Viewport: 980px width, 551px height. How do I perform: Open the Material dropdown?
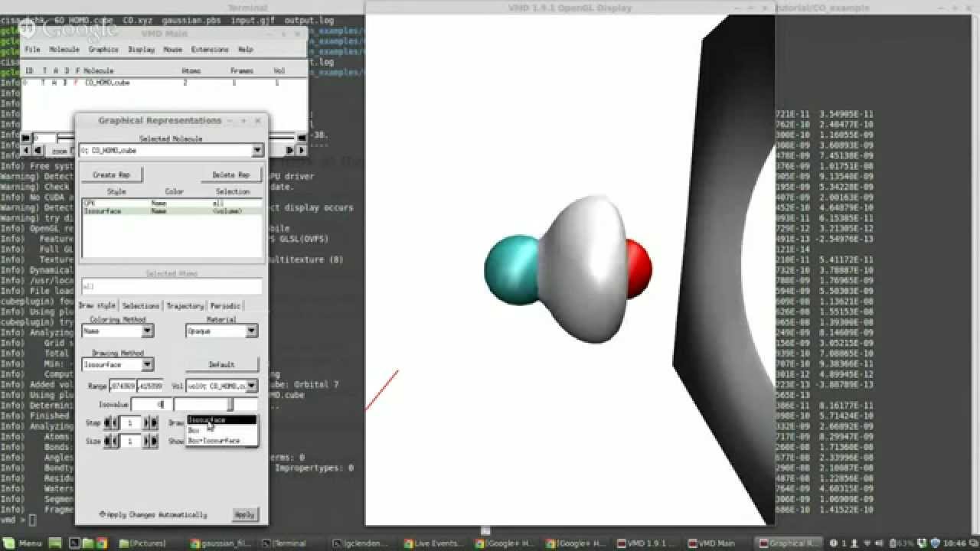221,331
